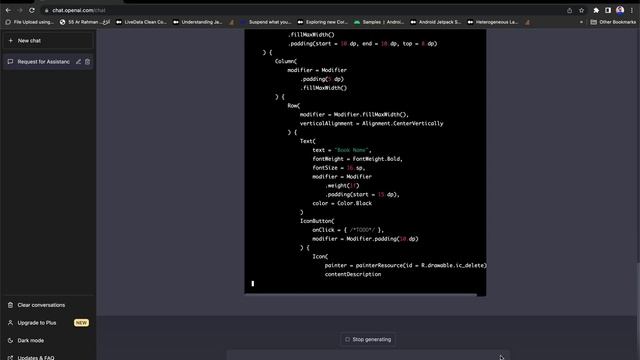
Task: Go back in browser history
Action: (x=8, y=10)
